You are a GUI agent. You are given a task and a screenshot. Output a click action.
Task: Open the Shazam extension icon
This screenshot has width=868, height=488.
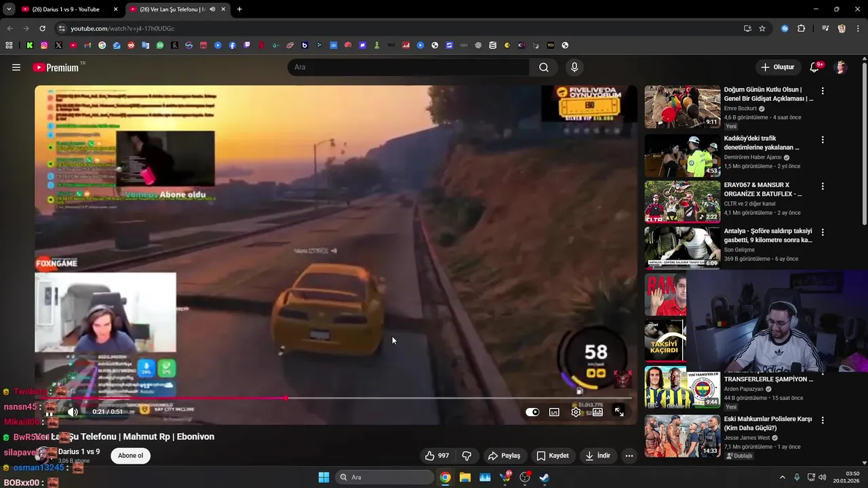click(x=785, y=28)
